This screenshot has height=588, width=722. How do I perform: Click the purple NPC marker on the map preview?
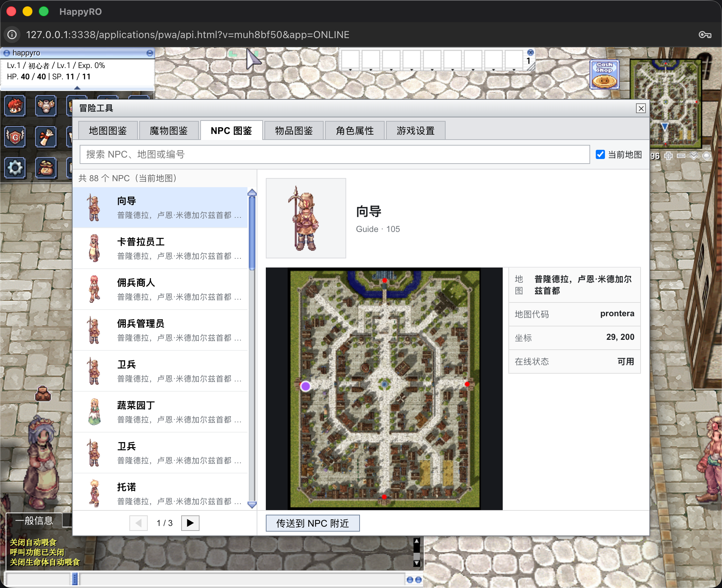[306, 386]
